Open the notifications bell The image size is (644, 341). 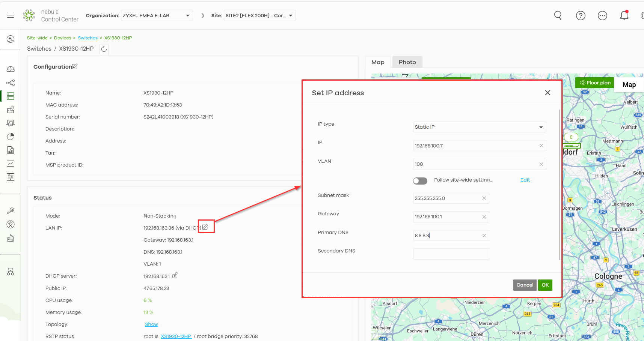point(624,15)
